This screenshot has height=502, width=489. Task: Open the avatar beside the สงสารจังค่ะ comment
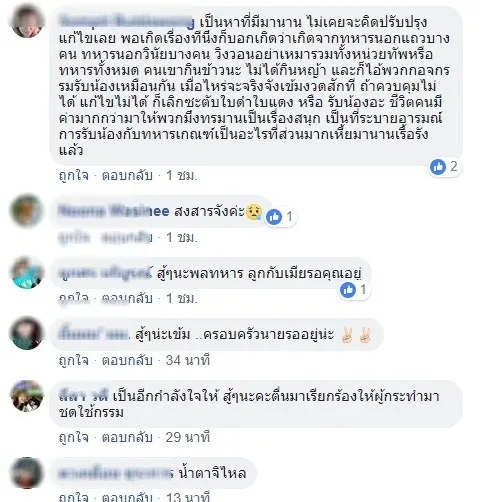[x=27, y=210]
